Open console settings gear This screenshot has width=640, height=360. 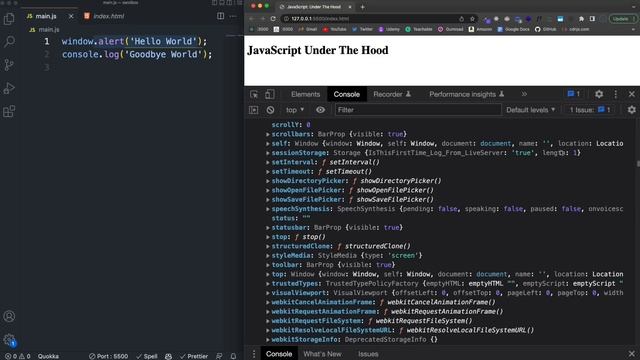click(x=631, y=110)
